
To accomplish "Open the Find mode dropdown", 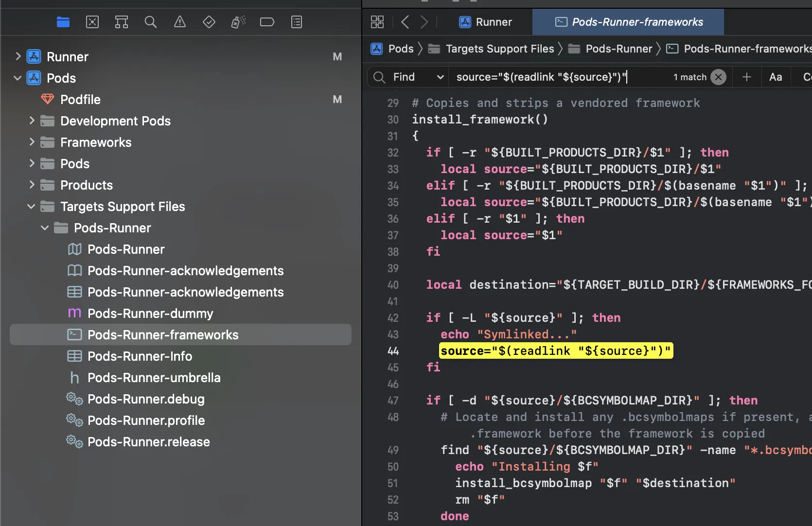I will point(418,77).
